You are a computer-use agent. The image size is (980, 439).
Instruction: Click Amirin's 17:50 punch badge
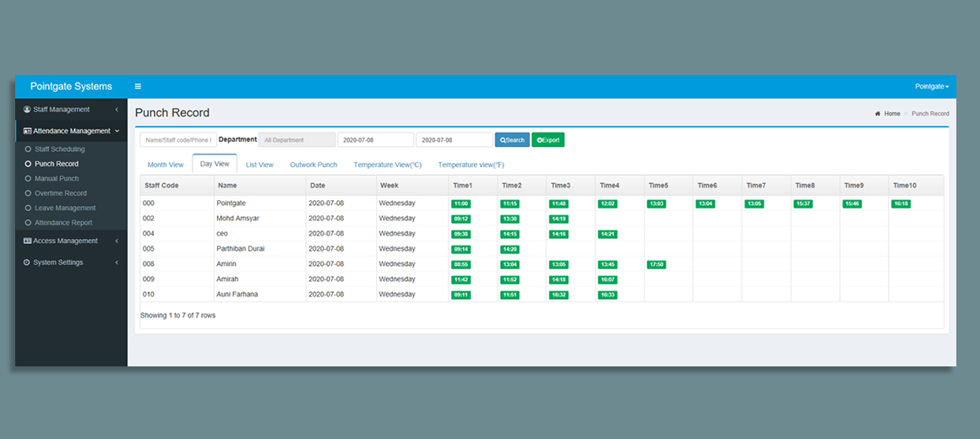pos(656,265)
